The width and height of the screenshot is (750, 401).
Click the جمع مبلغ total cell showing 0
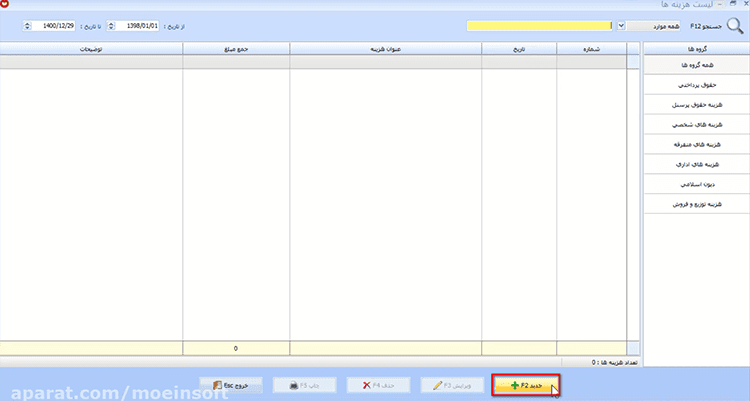click(236, 348)
